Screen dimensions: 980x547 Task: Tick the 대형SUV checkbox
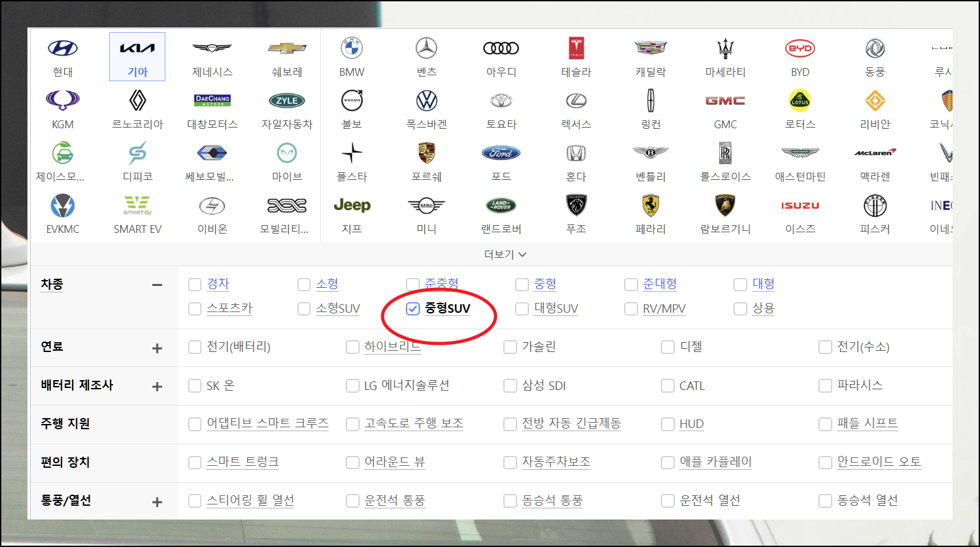[522, 309]
